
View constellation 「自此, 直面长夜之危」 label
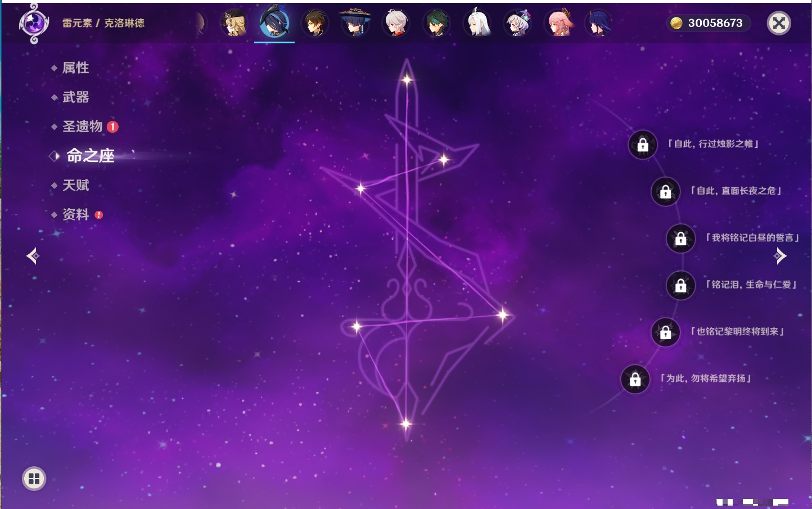click(736, 191)
